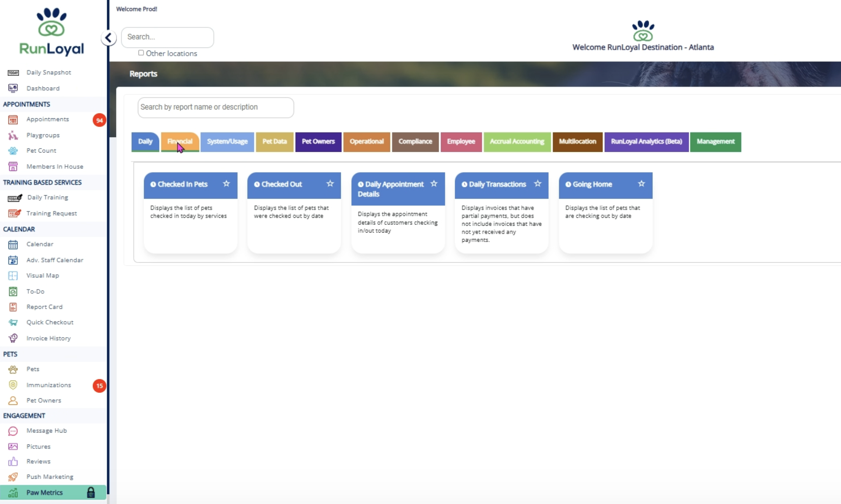Click the Push Marketing rocket icon
841x504 pixels.
[13, 477]
